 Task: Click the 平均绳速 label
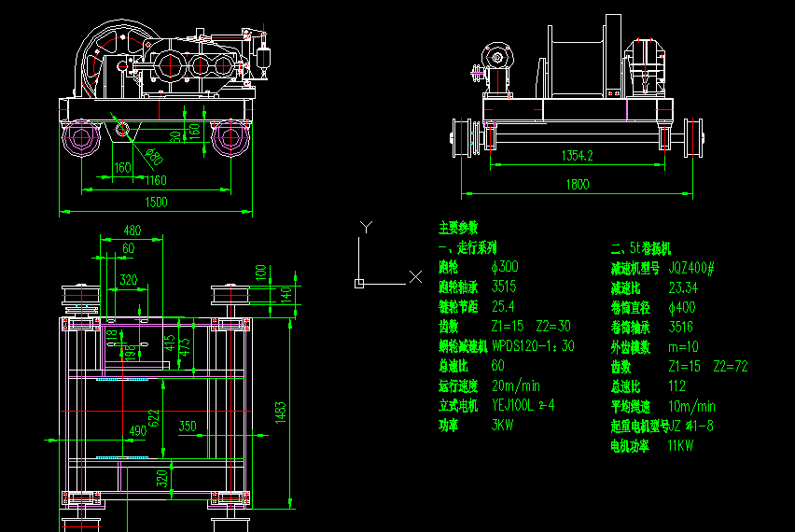[631, 407]
